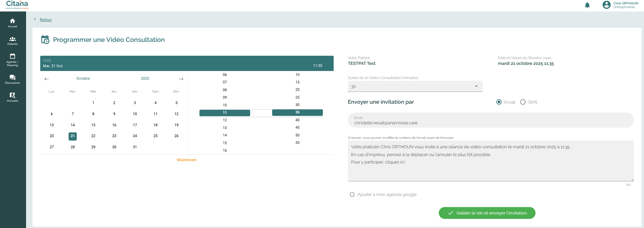Select day 21 in the calendar

click(x=73, y=136)
